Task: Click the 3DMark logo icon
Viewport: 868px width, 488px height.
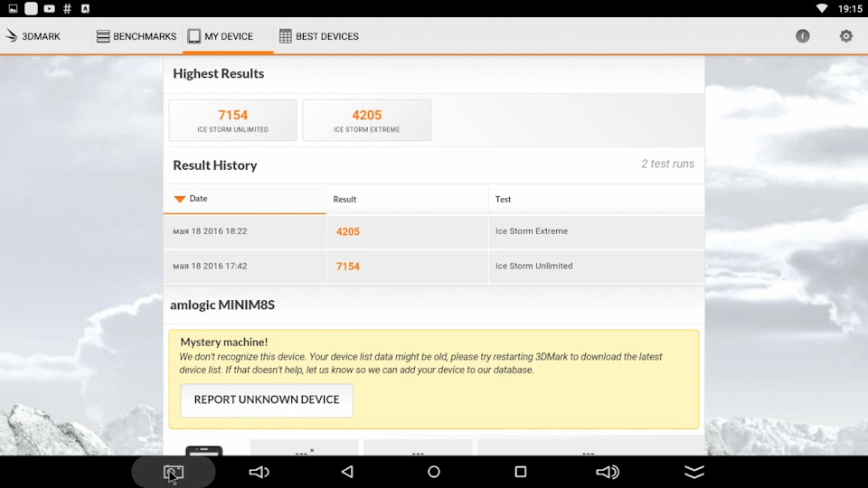Action: (x=12, y=36)
